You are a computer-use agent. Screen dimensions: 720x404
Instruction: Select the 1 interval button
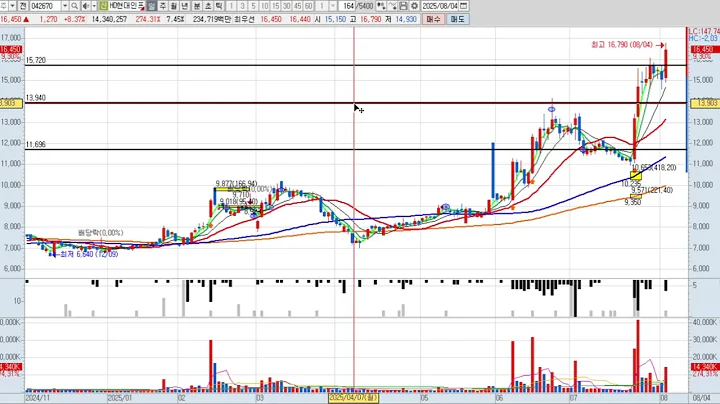click(231, 6)
